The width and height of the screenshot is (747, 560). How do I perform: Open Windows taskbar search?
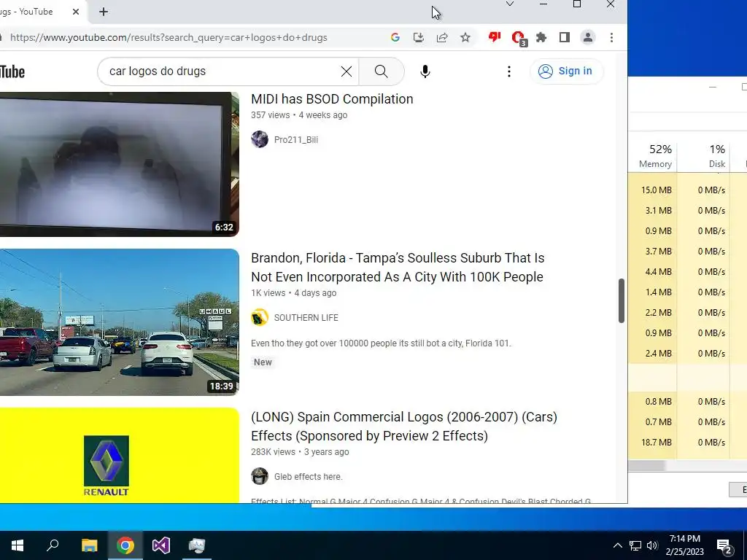(x=53, y=545)
